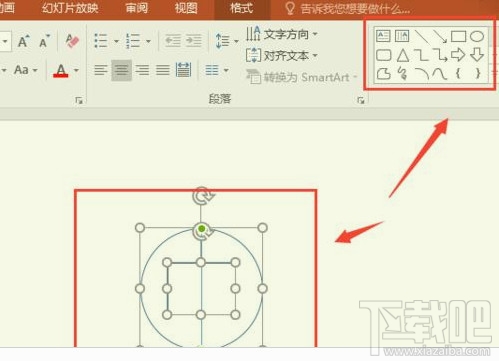
Task: Select the rounded rectangle shape
Action: click(383, 55)
